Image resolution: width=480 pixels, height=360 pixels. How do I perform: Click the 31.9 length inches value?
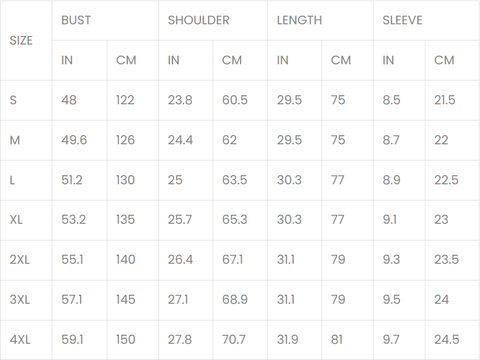pos(287,340)
